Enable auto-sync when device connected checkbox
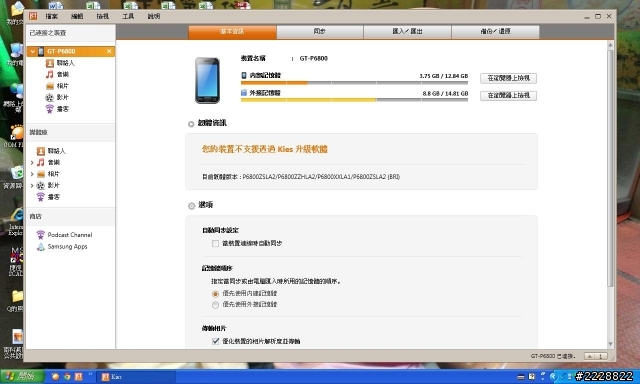The height and width of the screenshot is (384, 640). (x=216, y=244)
